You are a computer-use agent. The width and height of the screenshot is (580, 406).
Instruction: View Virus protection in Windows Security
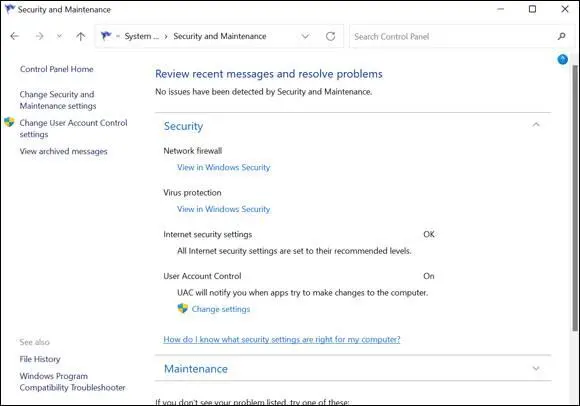(223, 209)
